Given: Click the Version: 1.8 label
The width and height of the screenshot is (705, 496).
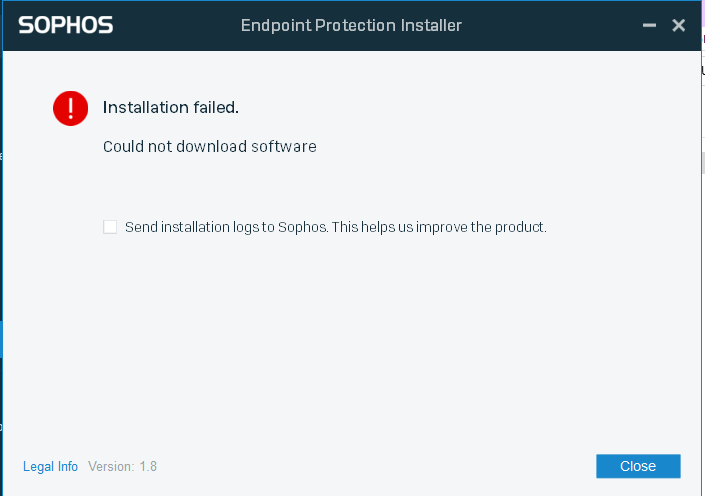Looking at the screenshot, I should [122, 466].
